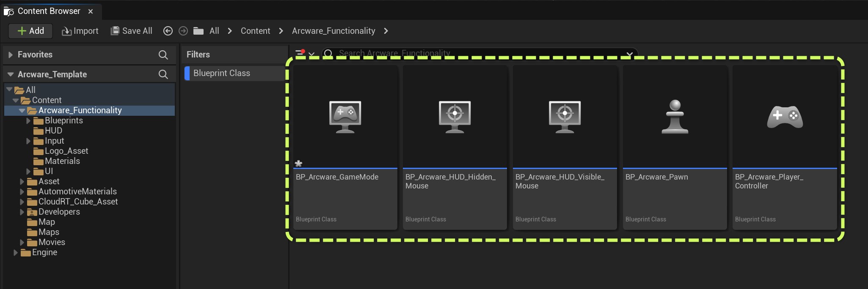Click the Save All button
This screenshot has height=289, width=868.
pos(131,31)
